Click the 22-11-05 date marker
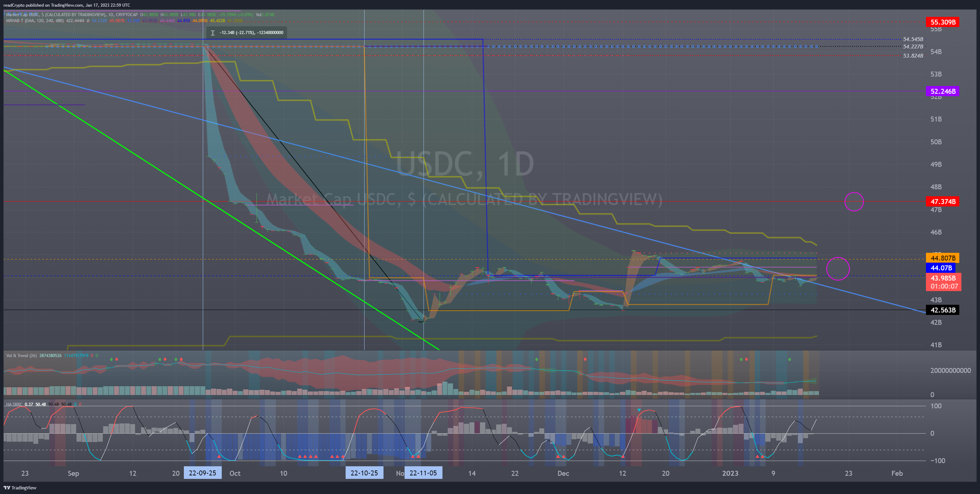 (x=423, y=473)
